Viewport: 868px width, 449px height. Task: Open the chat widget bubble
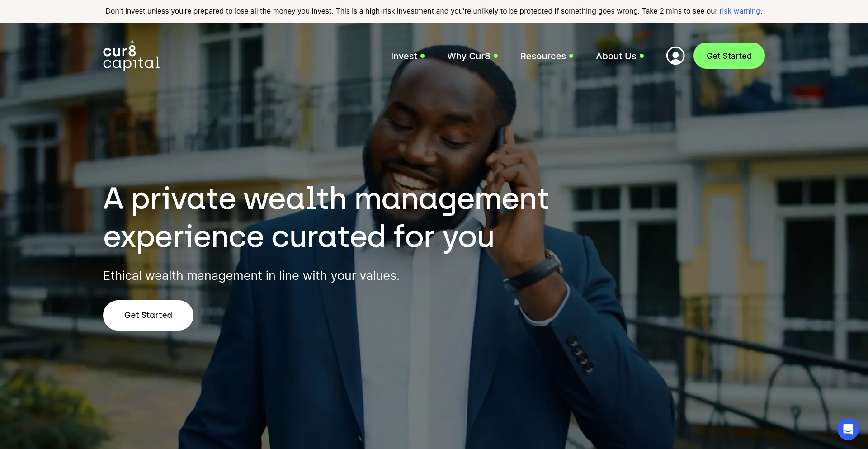[x=848, y=429]
